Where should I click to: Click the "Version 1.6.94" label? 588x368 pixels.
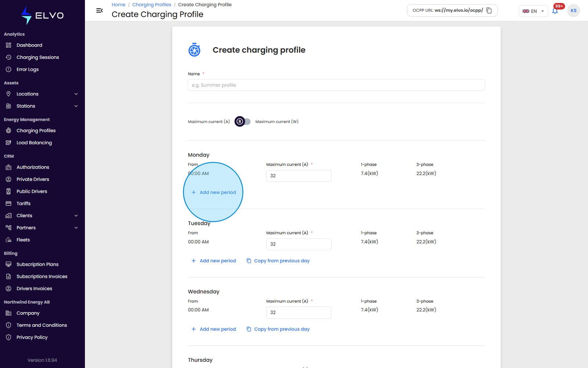tap(42, 360)
